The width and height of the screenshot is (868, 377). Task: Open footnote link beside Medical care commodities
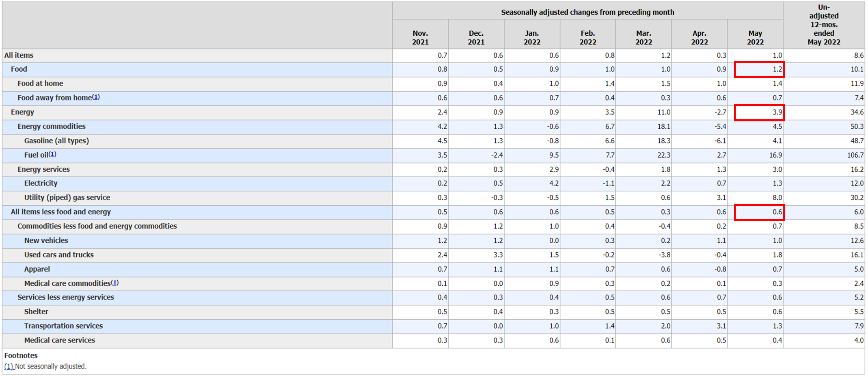pos(115,282)
